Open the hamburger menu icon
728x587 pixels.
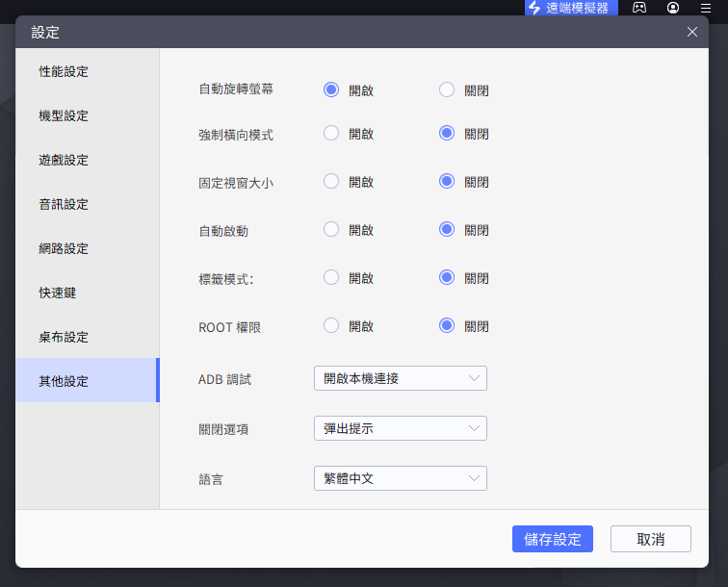(706, 8)
